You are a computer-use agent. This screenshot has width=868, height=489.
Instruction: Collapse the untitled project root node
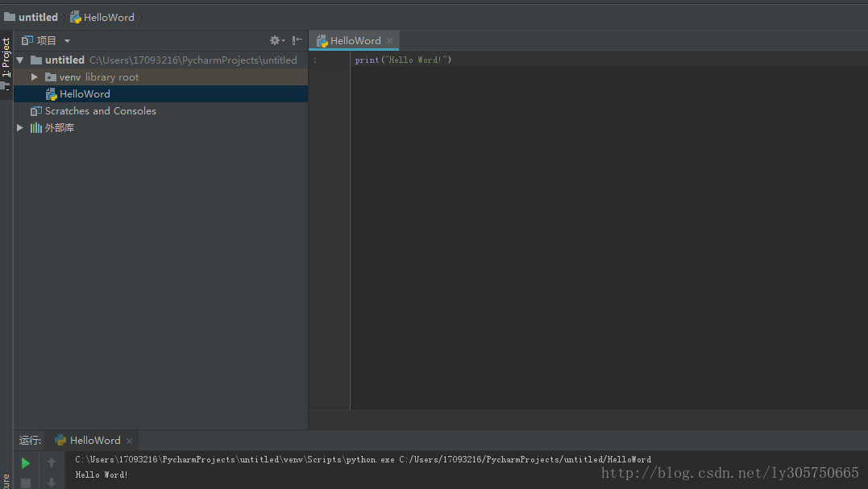20,60
